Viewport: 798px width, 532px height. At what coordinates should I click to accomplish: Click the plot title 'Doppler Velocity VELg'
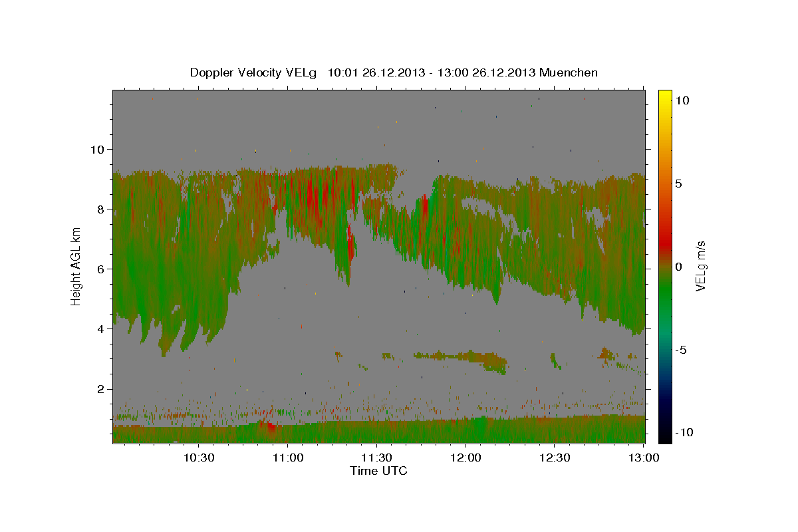253,72
